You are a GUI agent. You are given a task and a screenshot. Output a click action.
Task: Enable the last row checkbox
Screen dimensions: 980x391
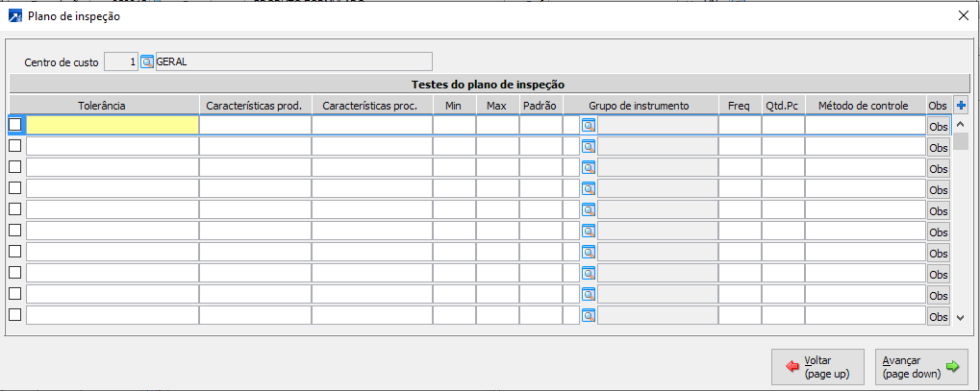15,315
